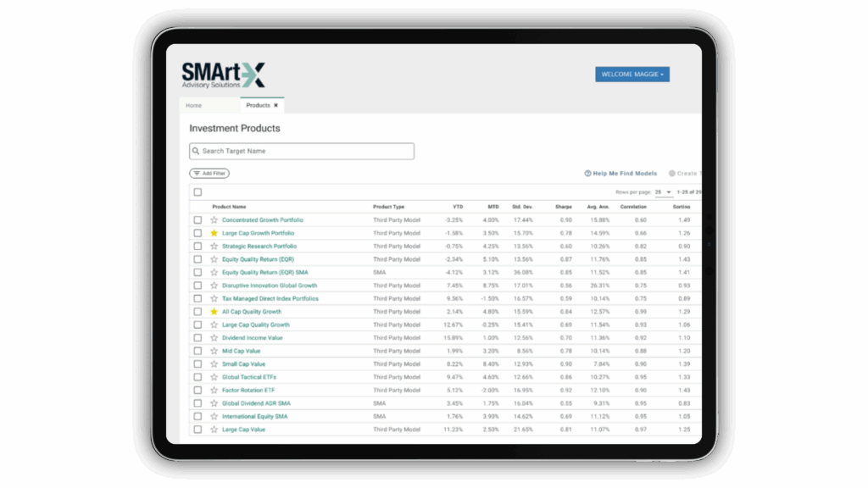Viewport: 868px width, 488px height.
Task: Click the search magnifier icon
Action: (198, 151)
